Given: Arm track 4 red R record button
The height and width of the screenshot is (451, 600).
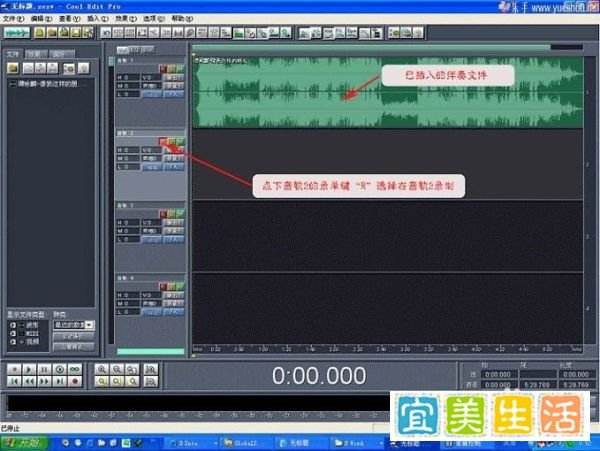Looking at the screenshot, I should click(x=163, y=287).
